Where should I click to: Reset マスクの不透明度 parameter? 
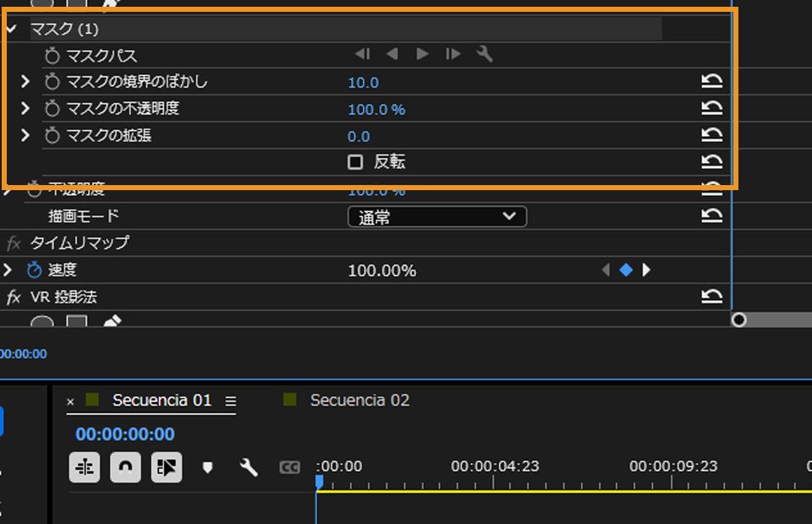[x=711, y=107]
